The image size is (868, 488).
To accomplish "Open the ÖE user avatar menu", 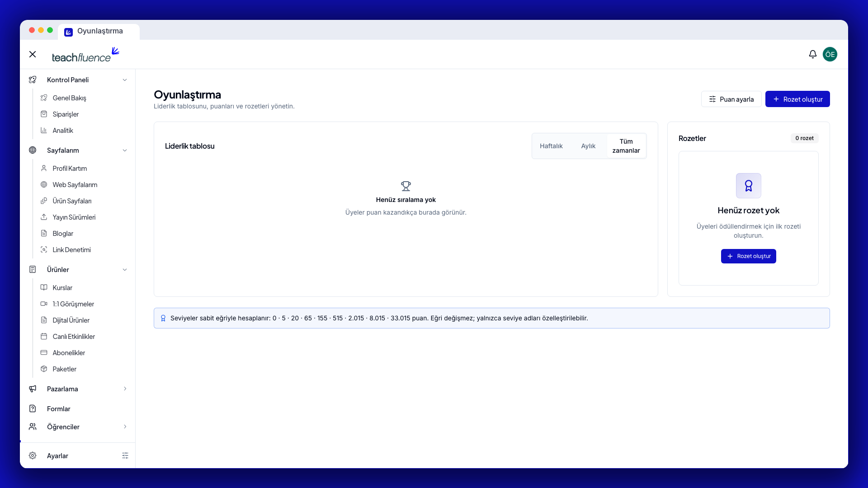I will 830,54.
